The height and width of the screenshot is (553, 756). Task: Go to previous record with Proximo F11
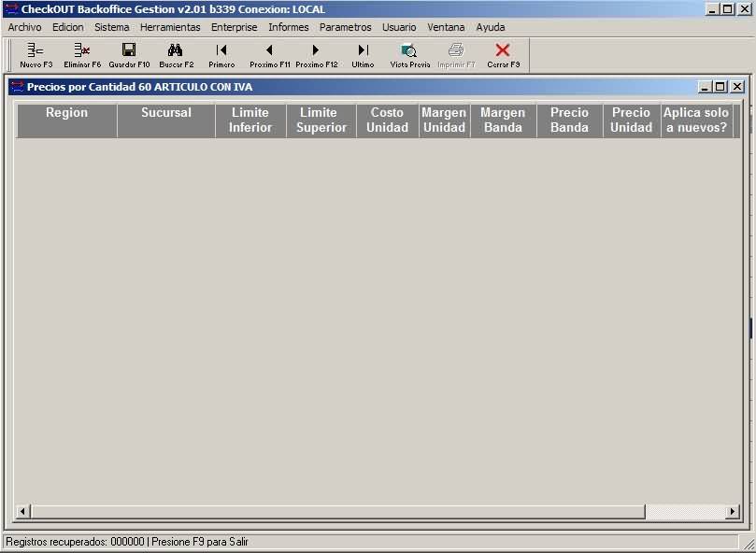pos(269,50)
